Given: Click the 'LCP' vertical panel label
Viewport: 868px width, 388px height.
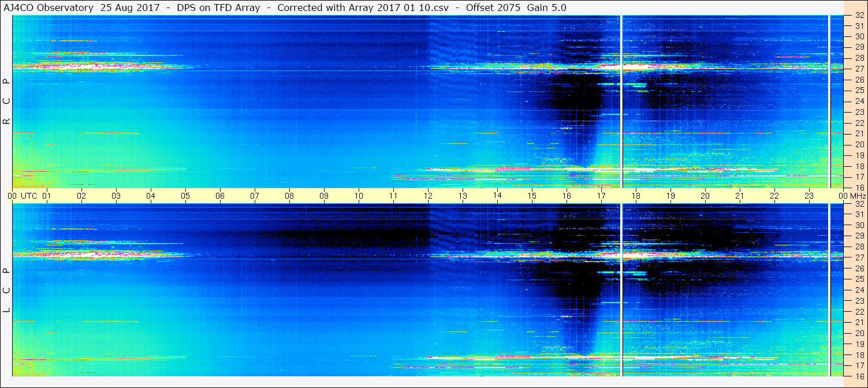Looking at the screenshot, I should click(x=7, y=290).
